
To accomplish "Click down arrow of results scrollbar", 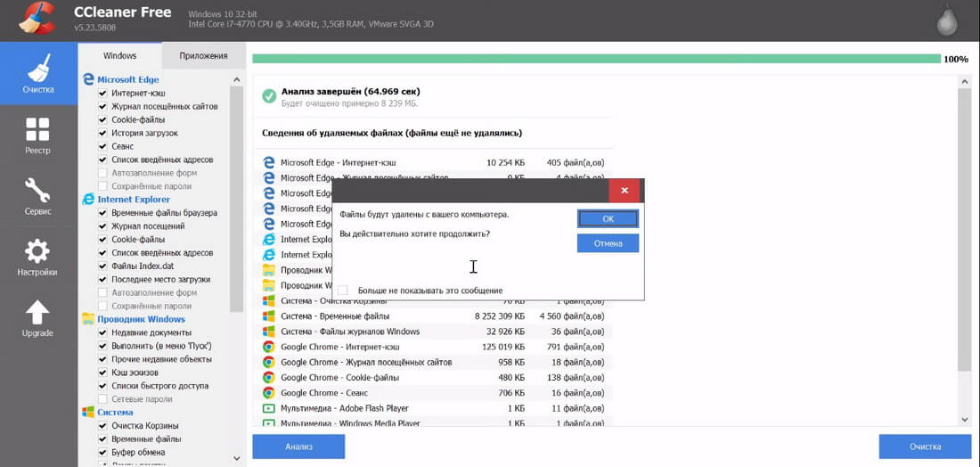I will point(963,419).
